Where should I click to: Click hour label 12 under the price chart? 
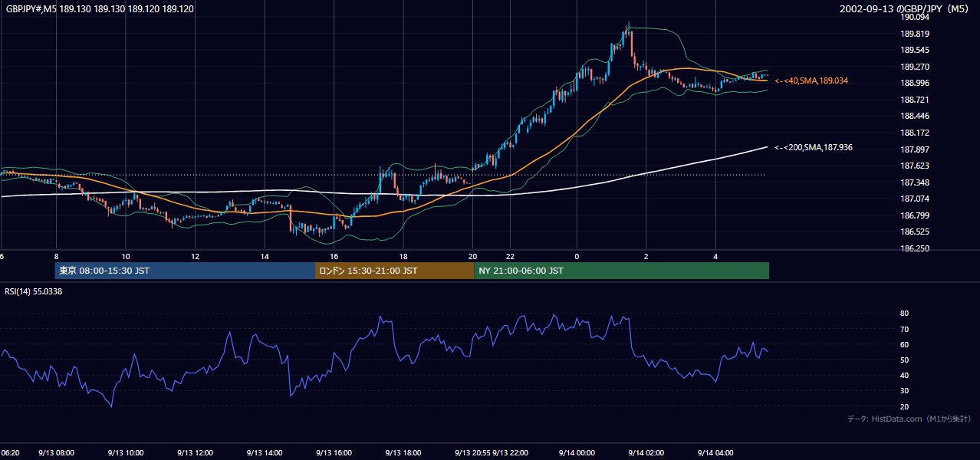195,257
